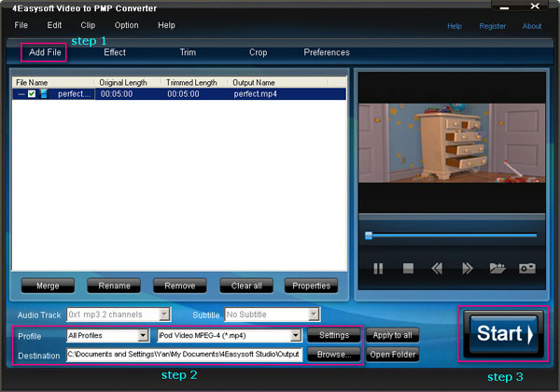Collapse the perfect file row expander
560x392 pixels.
pyautogui.click(x=21, y=94)
